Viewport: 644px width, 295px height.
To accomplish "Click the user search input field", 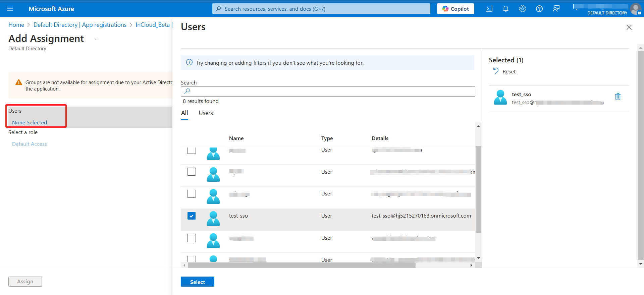I will click(328, 91).
